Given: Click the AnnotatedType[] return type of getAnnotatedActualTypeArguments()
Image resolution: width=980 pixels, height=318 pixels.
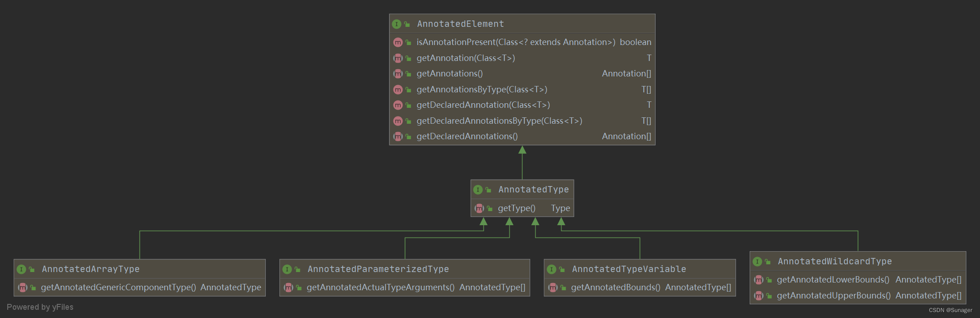Looking at the screenshot, I should [x=492, y=288].
